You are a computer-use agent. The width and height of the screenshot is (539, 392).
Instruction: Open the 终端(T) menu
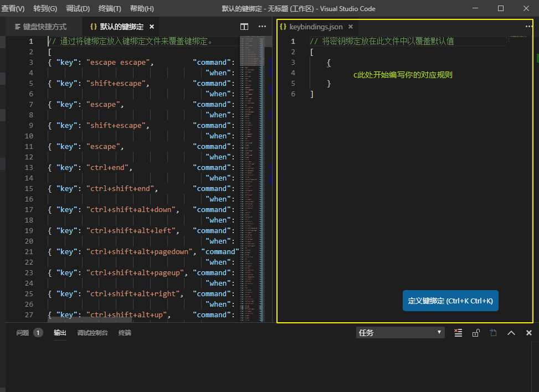pyautogui.click(x=110, y=9)
